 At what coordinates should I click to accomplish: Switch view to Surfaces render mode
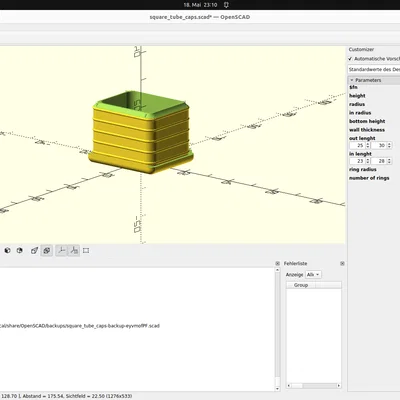[x=7, y=250]
